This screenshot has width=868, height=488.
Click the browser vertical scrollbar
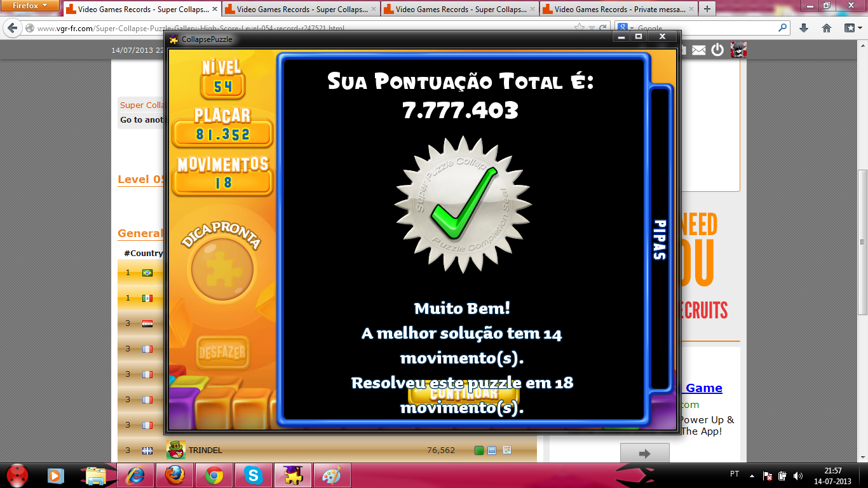(x=862, y=241)
